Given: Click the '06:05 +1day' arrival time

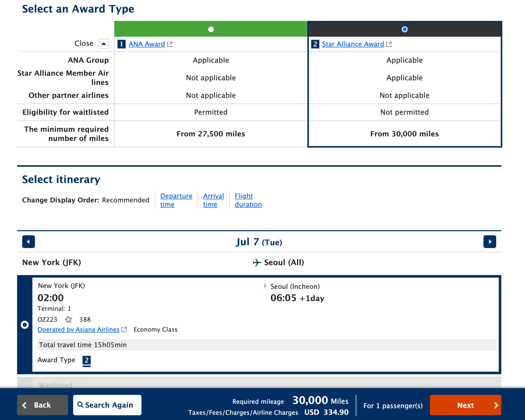Looking at the screenshot, I should (x=297, y=298).
